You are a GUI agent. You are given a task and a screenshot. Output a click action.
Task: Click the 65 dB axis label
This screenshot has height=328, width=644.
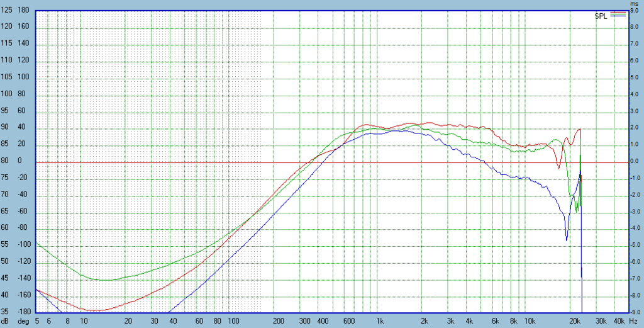[5, 212]
